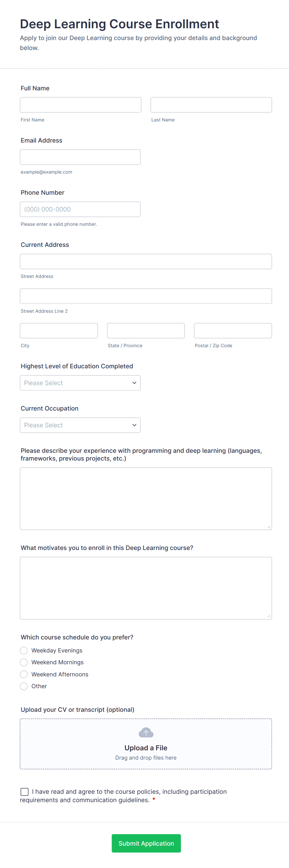Choose Weekend Mornings radio button
This screenshot has height=868, width=289.
[x=24, y=662]
